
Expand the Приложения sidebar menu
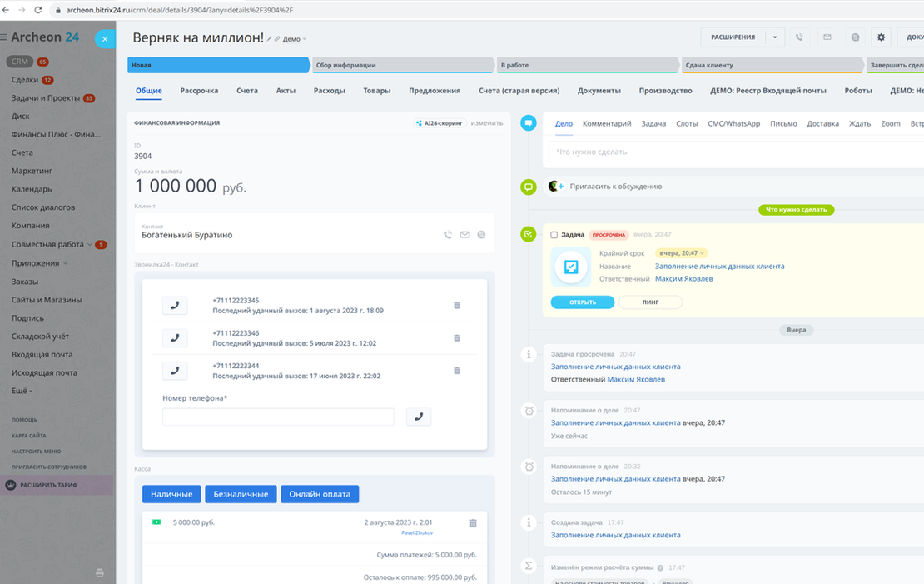[x=66, y=263]
